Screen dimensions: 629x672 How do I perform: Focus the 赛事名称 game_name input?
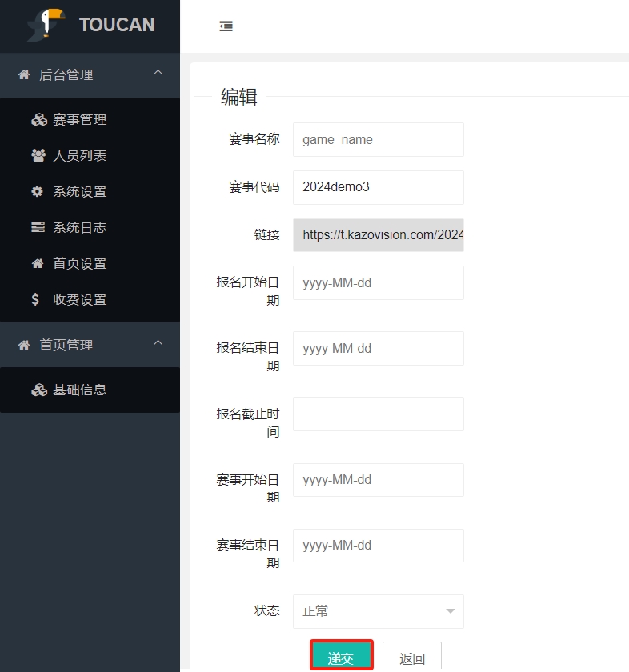[378, 139]
